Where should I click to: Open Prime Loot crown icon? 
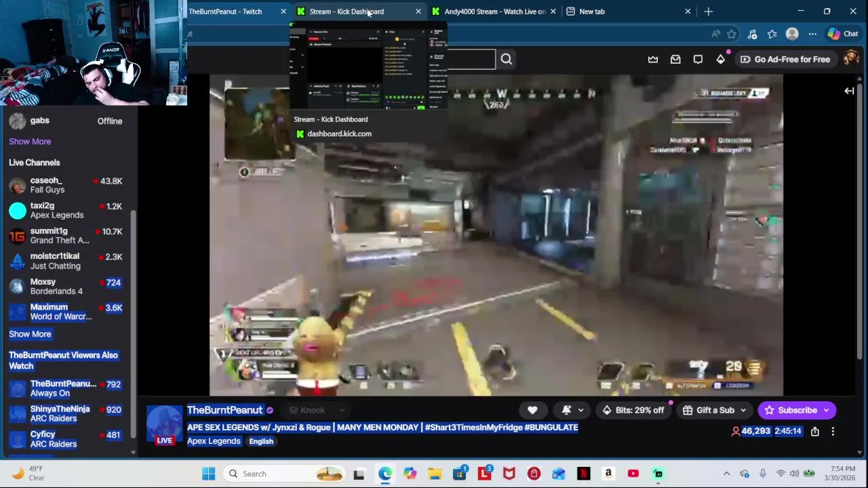click(653, 60)
